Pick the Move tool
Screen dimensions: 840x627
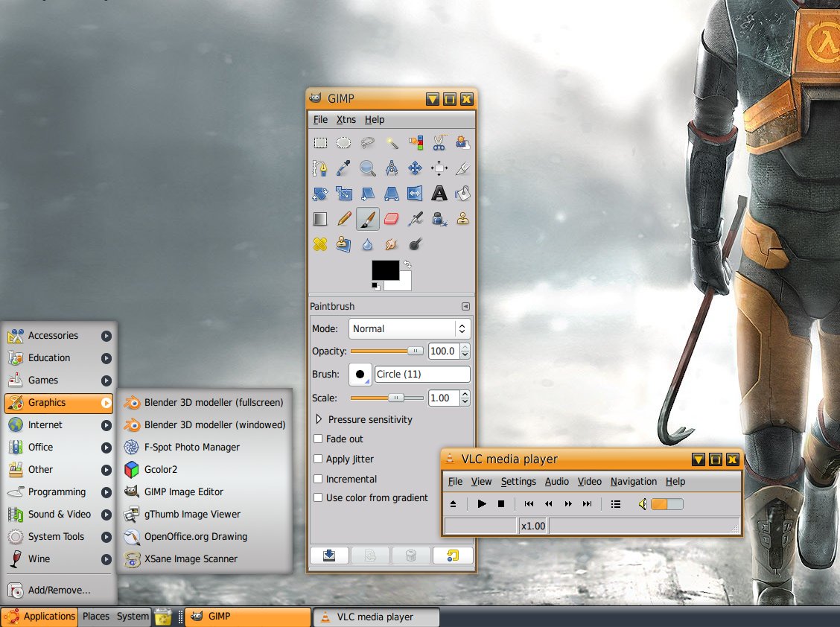[416, 168]
